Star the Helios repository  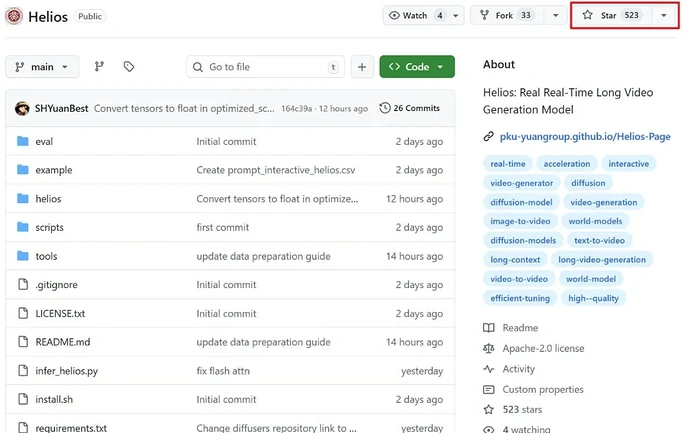[612, 15]
